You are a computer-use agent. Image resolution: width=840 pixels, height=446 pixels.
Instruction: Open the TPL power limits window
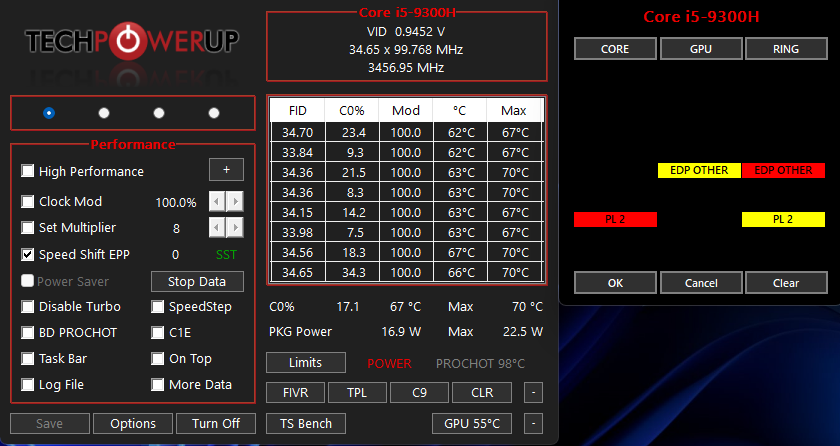point(357,393)
